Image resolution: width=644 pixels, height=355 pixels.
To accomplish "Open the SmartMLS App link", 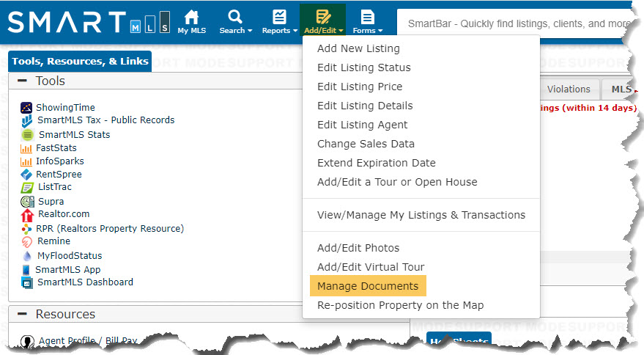I will [x=68, y=270].
